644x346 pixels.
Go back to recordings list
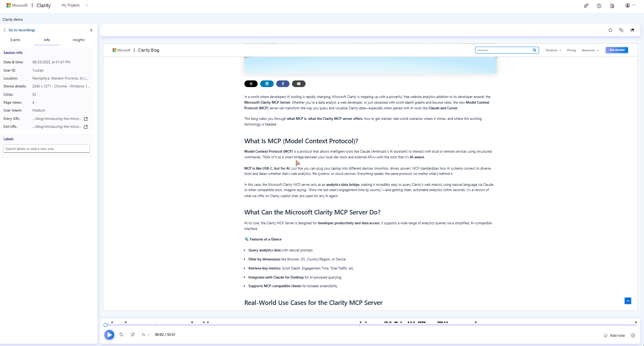20,30
